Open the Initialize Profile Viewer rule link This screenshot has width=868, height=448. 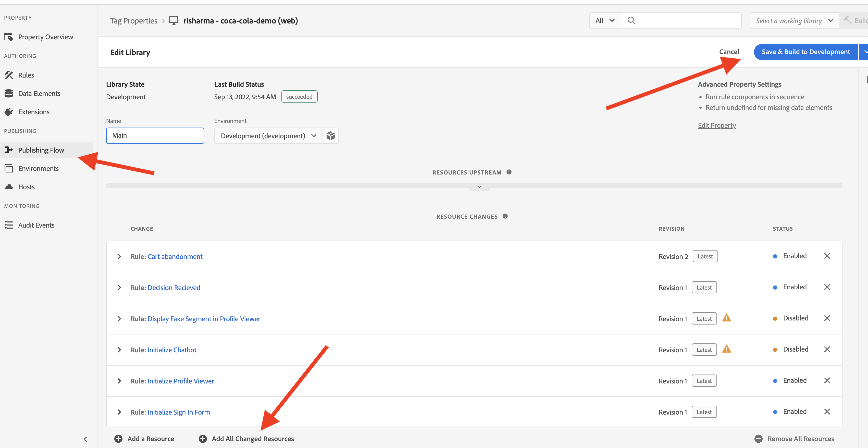pos(181,381)
